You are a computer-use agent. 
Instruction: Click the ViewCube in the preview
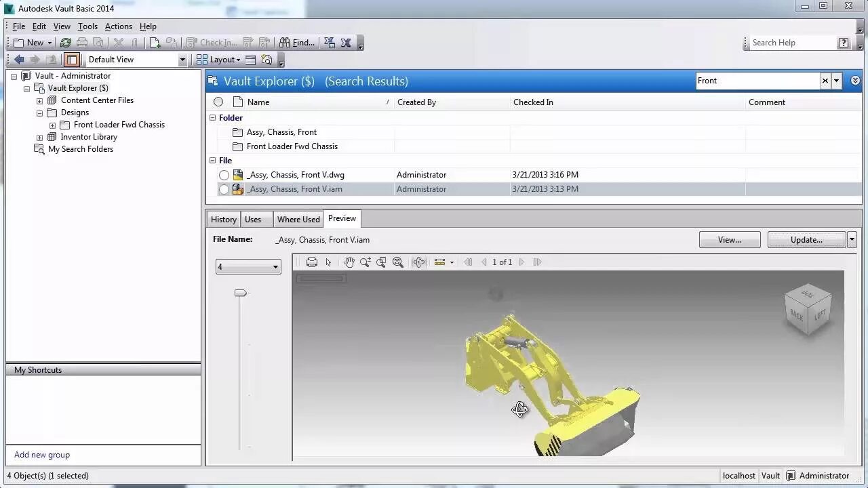[x=808, y=310]
